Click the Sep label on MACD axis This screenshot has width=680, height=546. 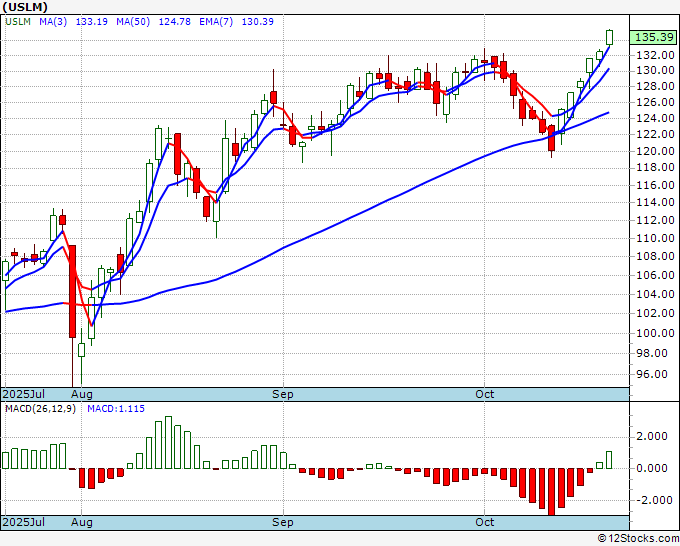pos(283,522)
